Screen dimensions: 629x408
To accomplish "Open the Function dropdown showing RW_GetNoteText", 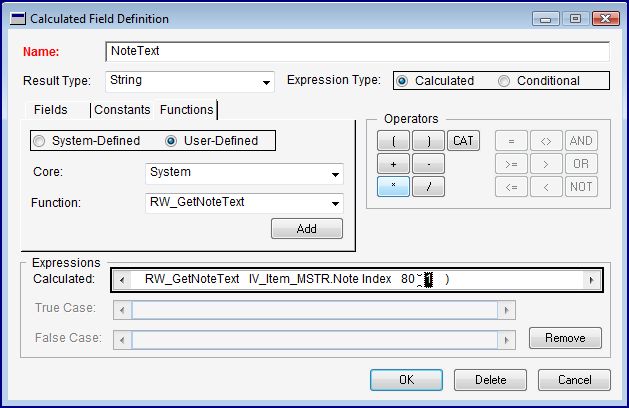I will tap(335, 203).
